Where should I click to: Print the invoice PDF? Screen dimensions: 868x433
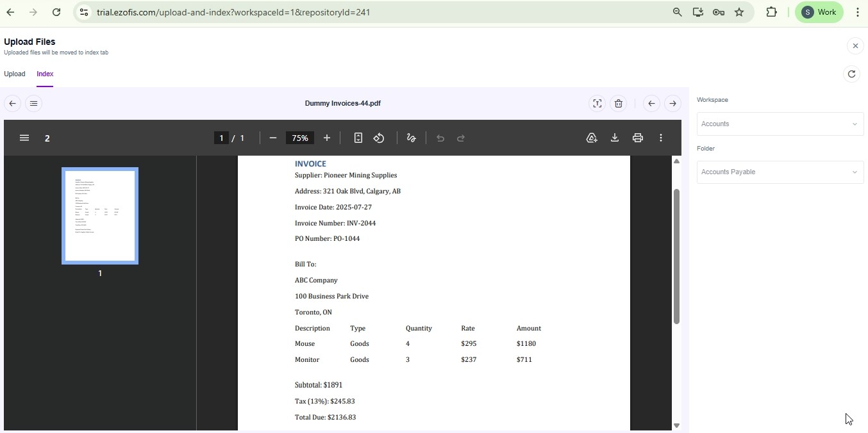[637, 138]
